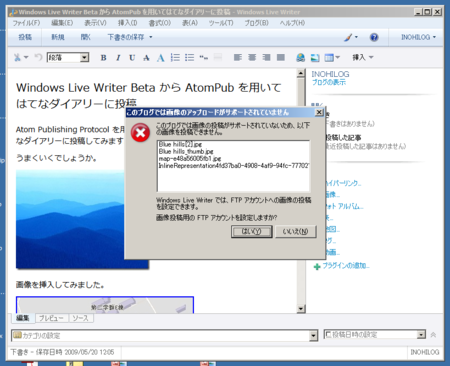
Task: Switch to the ソース tab
Action: point(81,318)
